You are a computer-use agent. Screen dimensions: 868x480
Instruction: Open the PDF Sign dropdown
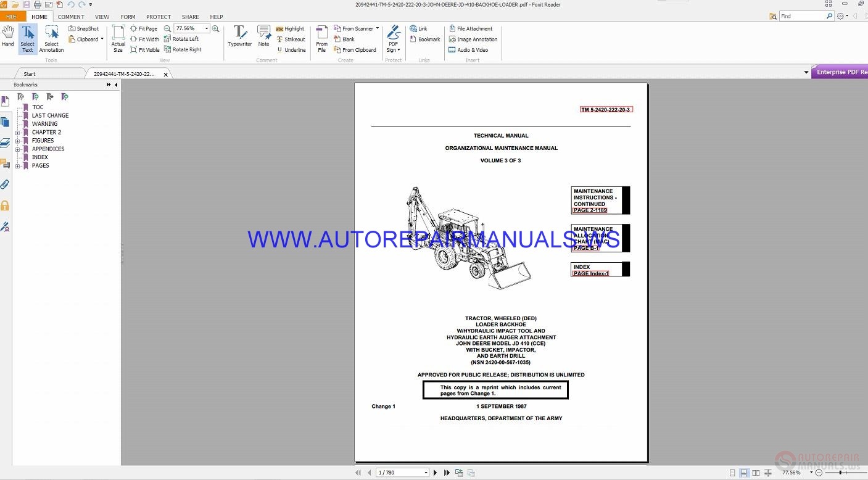pyautogui.click(x=393, y=39)
